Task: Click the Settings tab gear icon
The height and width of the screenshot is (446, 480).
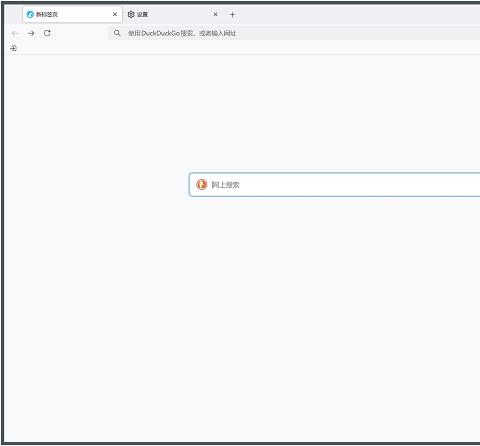Action: click(x=131, y=14)
